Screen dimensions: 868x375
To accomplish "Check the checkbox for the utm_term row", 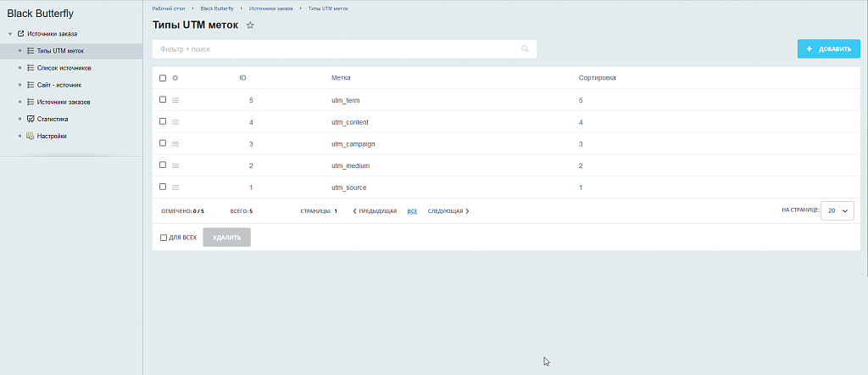I will click(163, 100).
